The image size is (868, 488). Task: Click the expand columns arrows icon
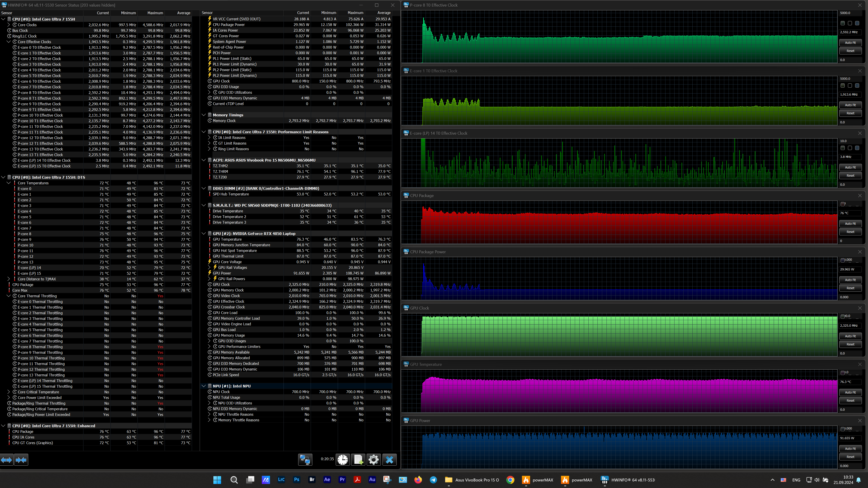6,460
